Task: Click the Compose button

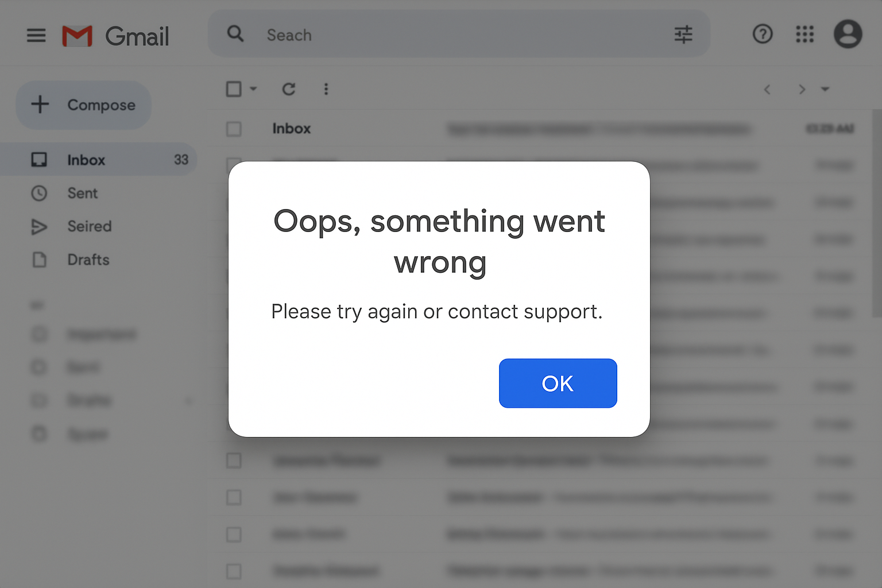Action: coord(83,105)
